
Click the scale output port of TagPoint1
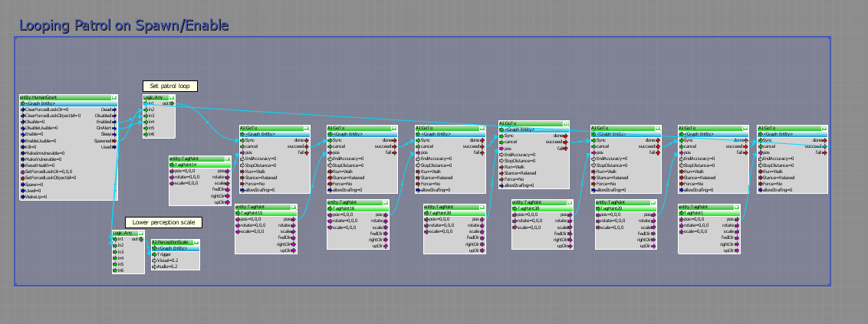click(x=738, y=231)
